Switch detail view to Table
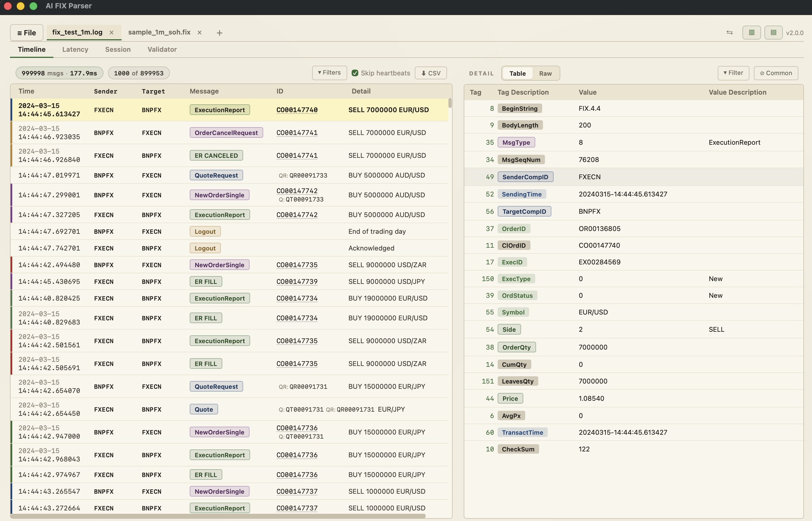The width and height of the screenshot is (812, 521). click(517, 73)
